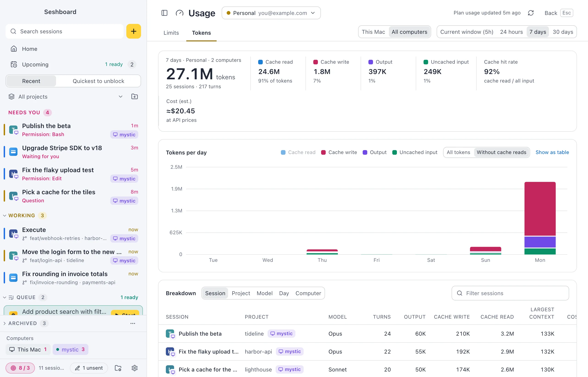This screenshot has width=588, height=377.
Task: Switch to the Limits tab
Action: 171,33
